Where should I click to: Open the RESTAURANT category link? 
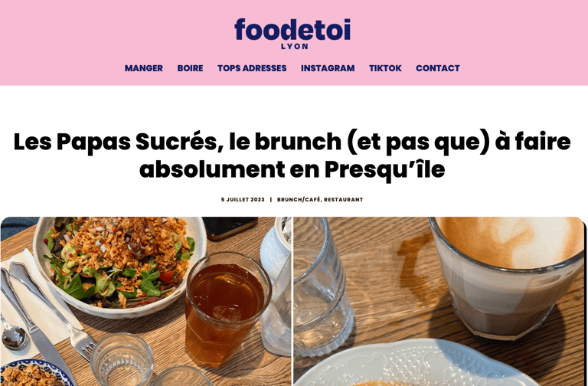click(344, 200)
